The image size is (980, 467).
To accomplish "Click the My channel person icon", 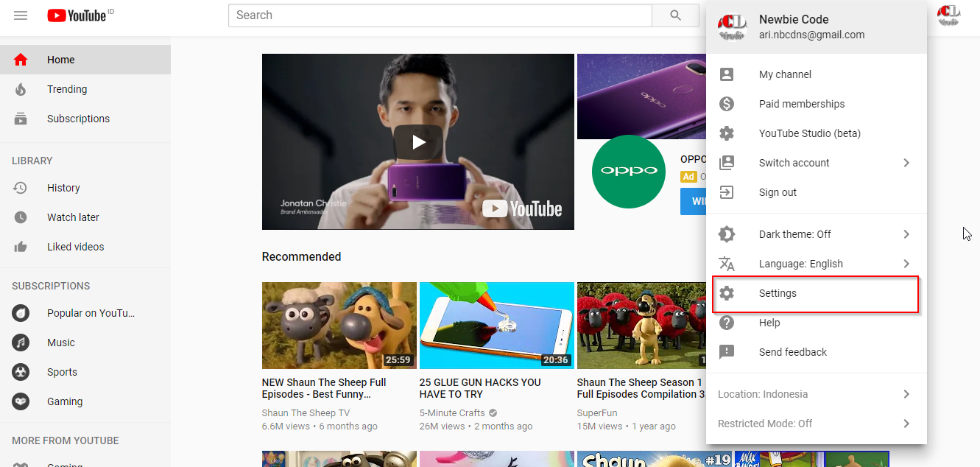I will (x=727, y=74).
